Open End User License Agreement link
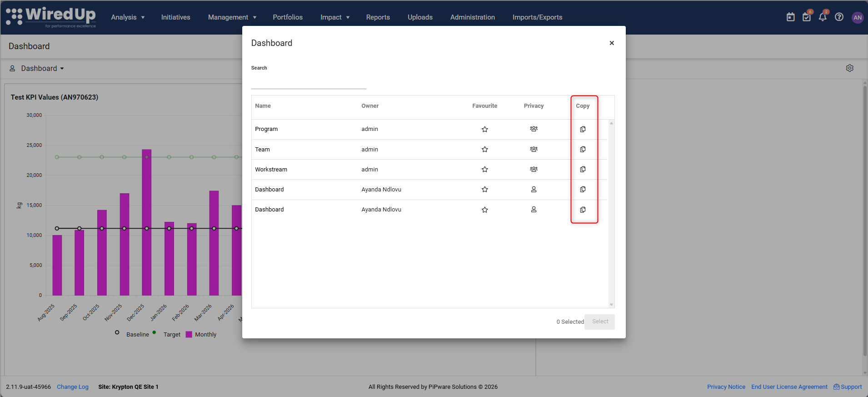Image resolution: width=868 pixels, height=397 pixels. (789, 387)
